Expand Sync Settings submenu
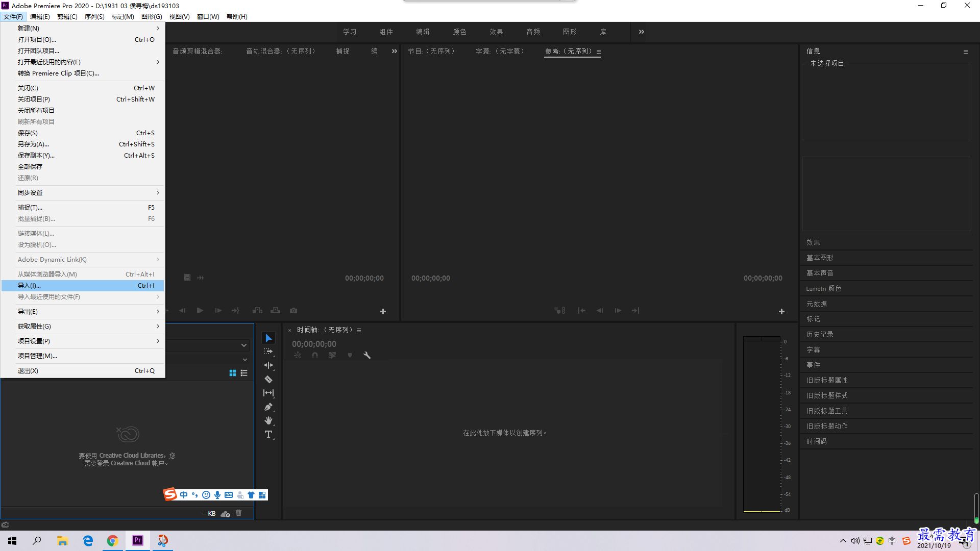This screenshot has width=980, height=551. click(83, 192)
